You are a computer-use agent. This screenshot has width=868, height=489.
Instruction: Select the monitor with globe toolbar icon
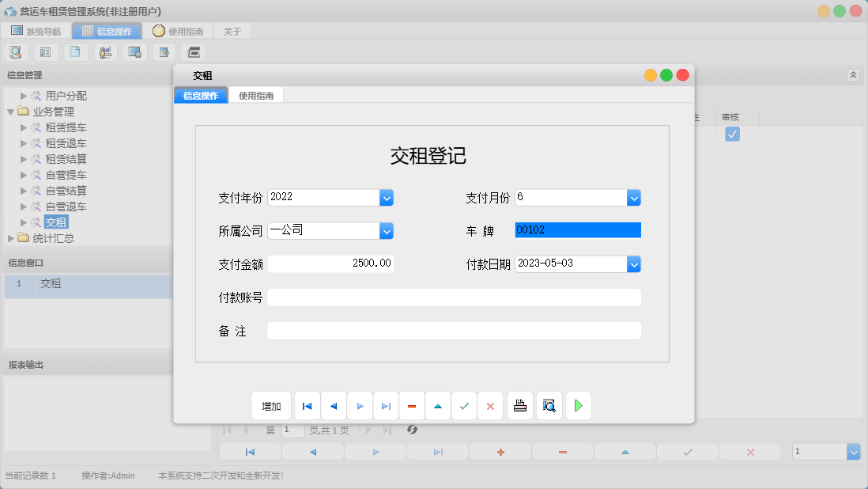coord(134,52)
